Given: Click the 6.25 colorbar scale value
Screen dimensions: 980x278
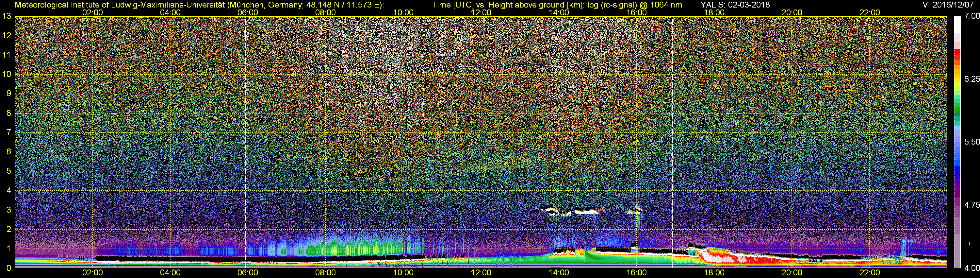Looking at the screenshot, I should point(972,79).
